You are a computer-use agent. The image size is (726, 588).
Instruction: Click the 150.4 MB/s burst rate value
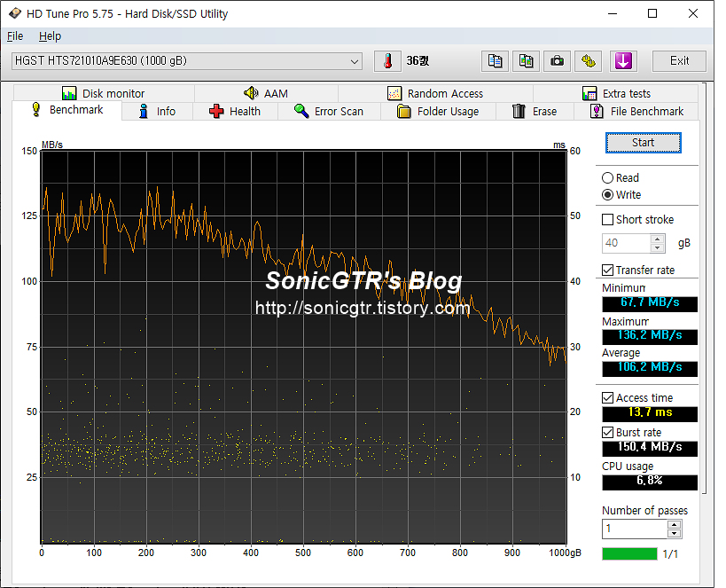click(x=650, y=448)
